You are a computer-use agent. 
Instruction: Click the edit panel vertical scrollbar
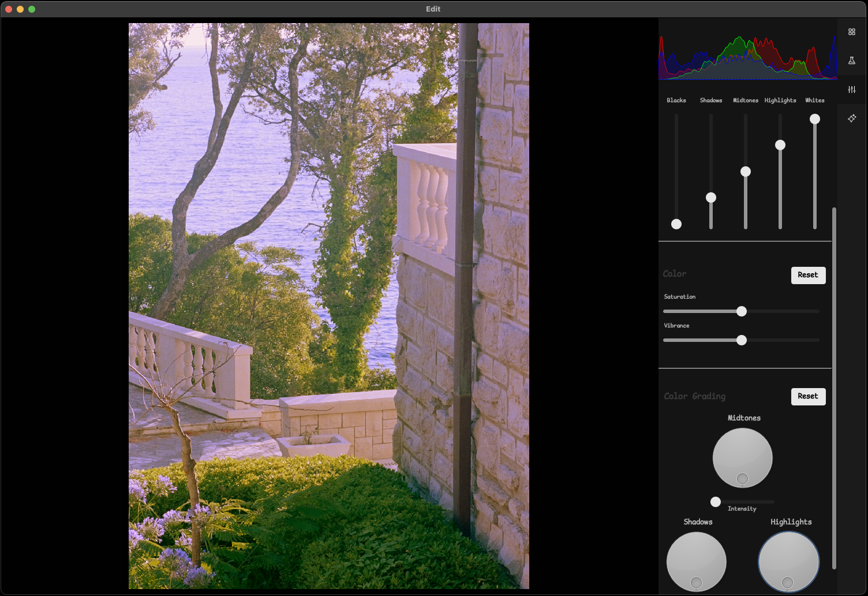[834, 388]
